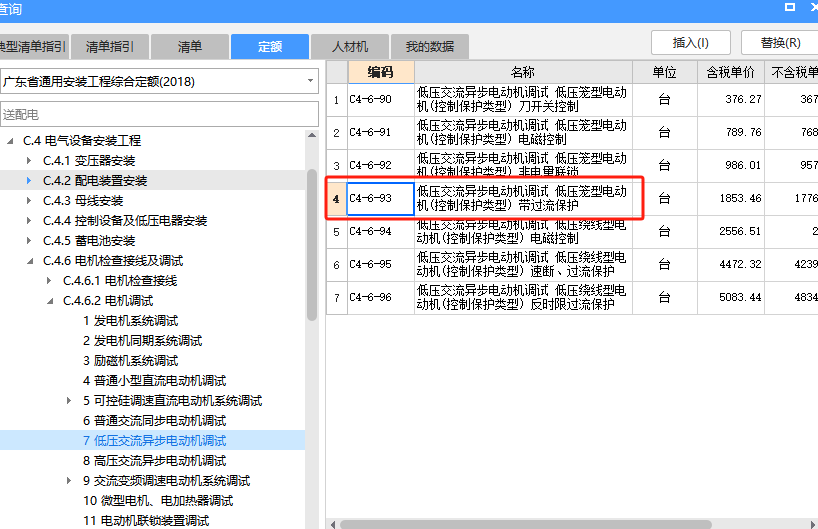The width and height of the screenshot is (818, 529).
Task: Collapse the C.4.6 电机检查接线及调试 node
Action: coord(30,261)
